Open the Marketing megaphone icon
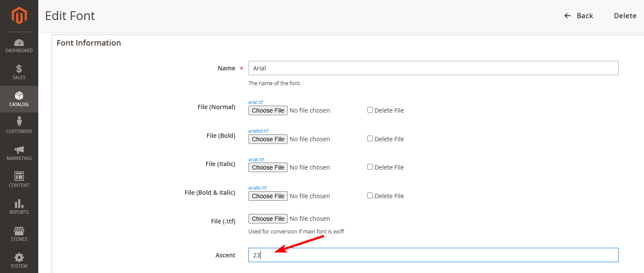The image size is (644, 273). click(x=19, y=150)
